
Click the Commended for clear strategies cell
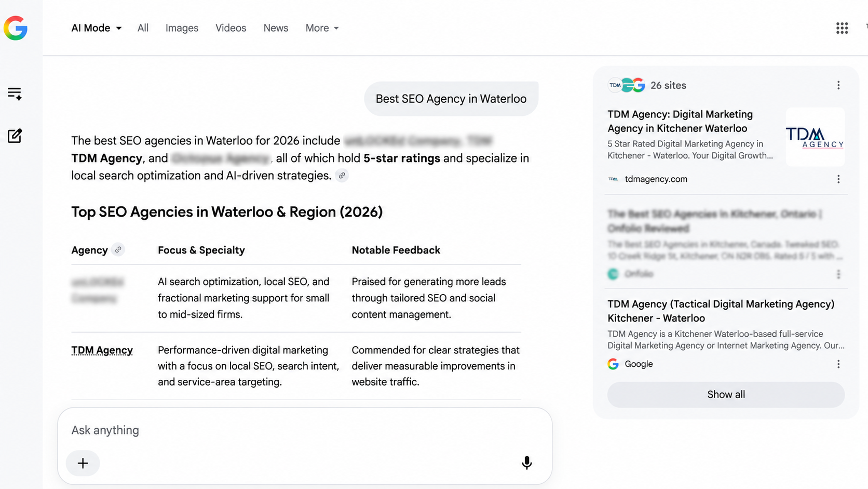click(436, 366)
